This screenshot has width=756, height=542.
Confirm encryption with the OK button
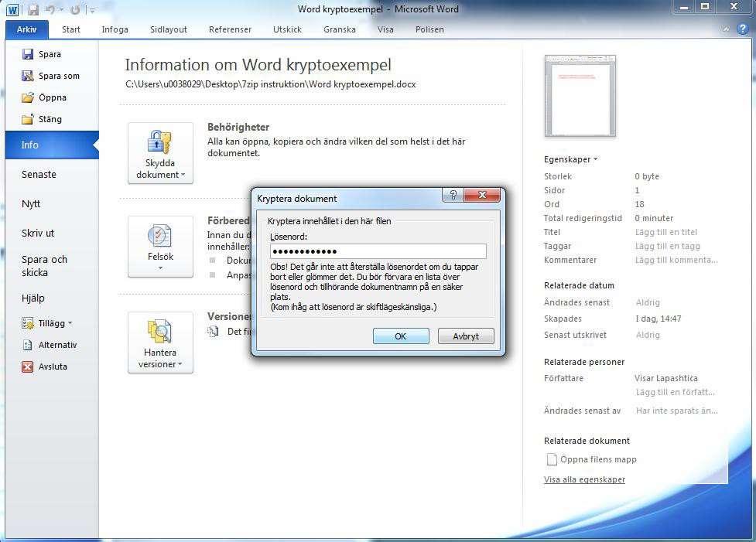coord(401,336)
